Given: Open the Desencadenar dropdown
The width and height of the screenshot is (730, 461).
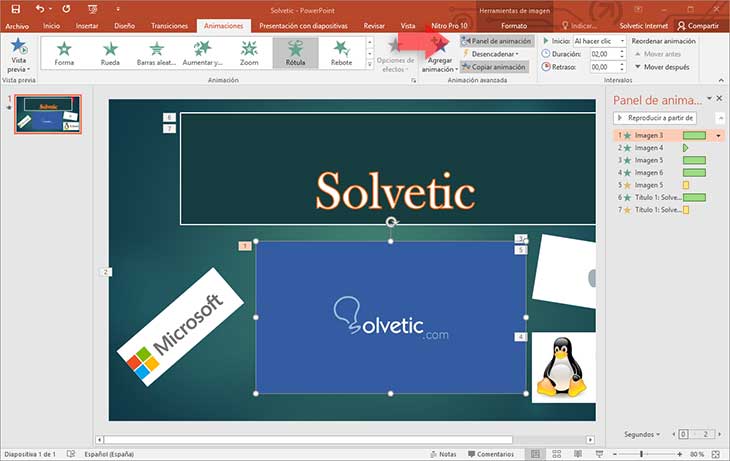Looking at the screenshot, I should click(x=491, y=54).
